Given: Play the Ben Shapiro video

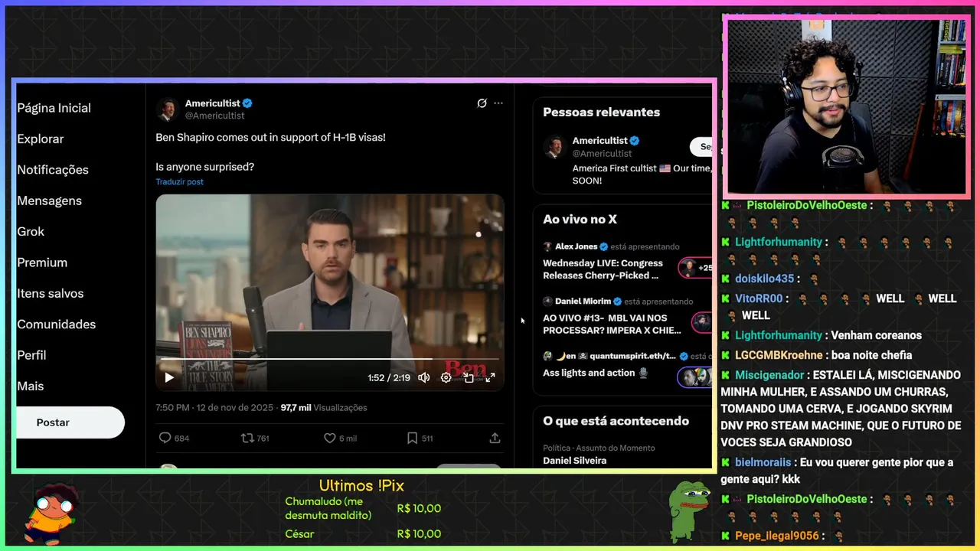Looking at the screenshot, I should point(169,377).
